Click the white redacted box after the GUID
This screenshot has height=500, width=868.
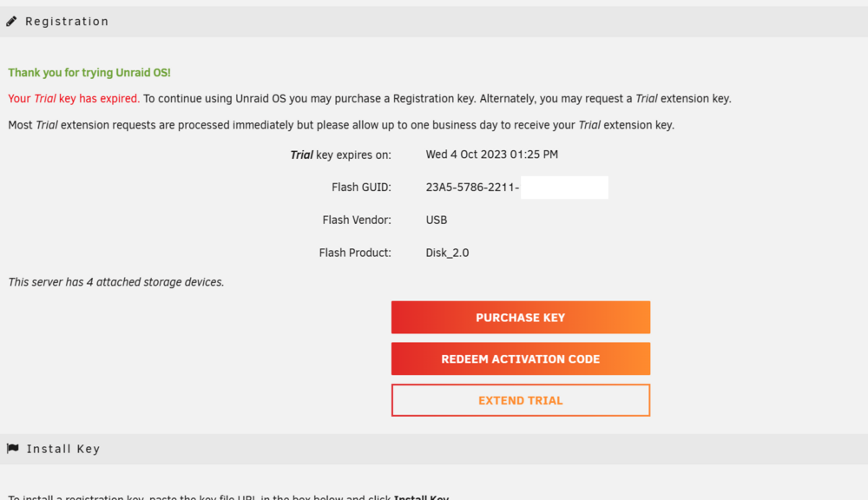tap(564, 187)
